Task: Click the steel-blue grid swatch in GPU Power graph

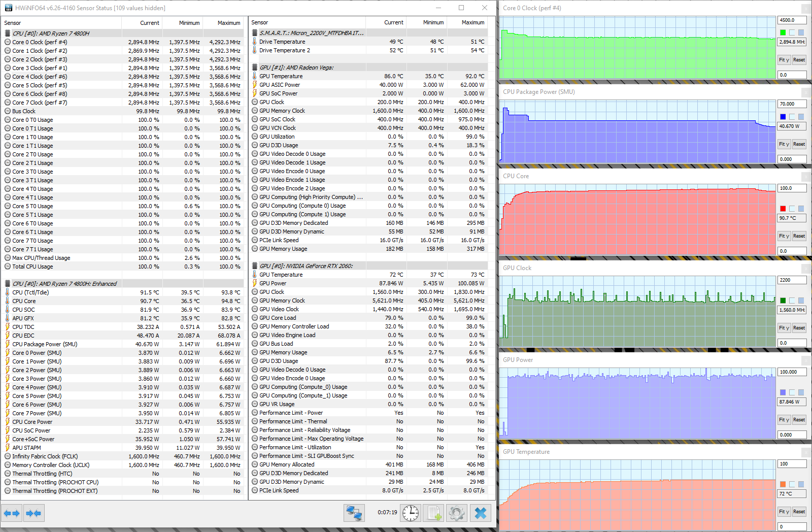Action: coord(801,392)
